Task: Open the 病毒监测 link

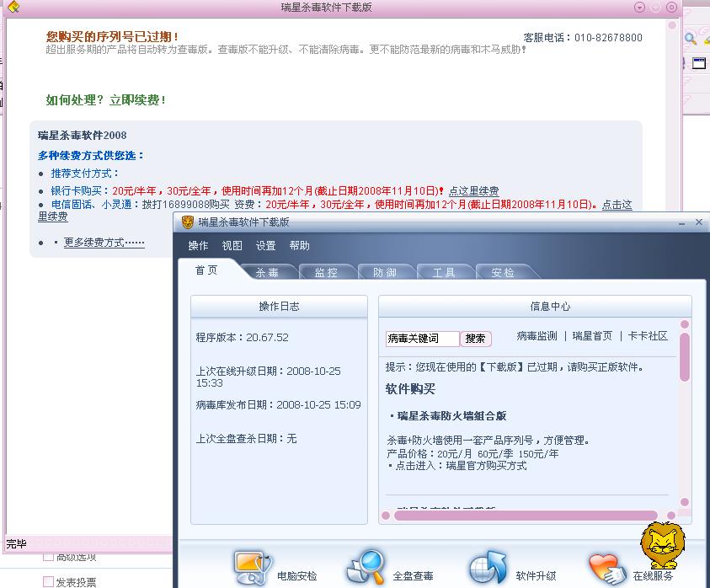Action: tap(537, 335)
